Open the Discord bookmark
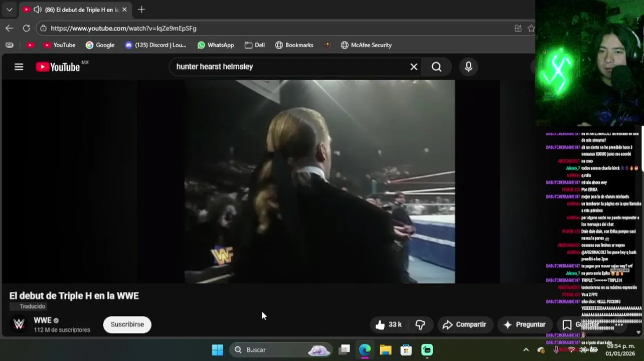This screenshot has width=644, height=361. [155, 45]
